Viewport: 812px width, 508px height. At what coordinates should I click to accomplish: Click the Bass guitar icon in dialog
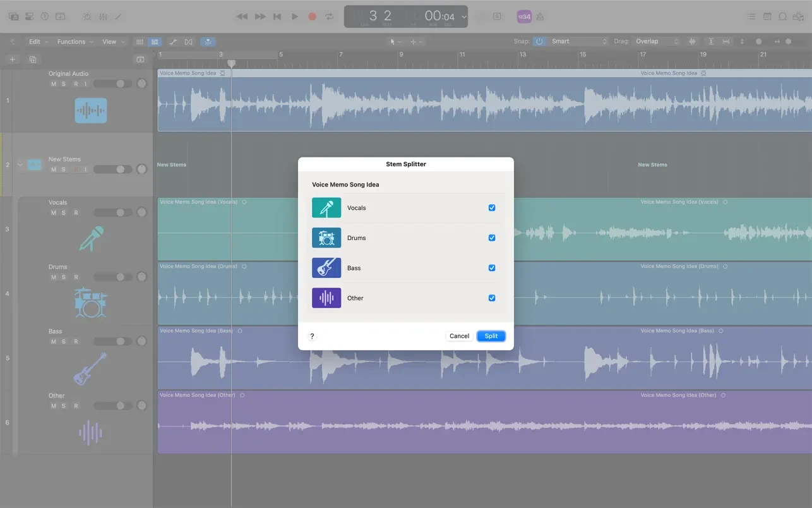tap(326, 268)
